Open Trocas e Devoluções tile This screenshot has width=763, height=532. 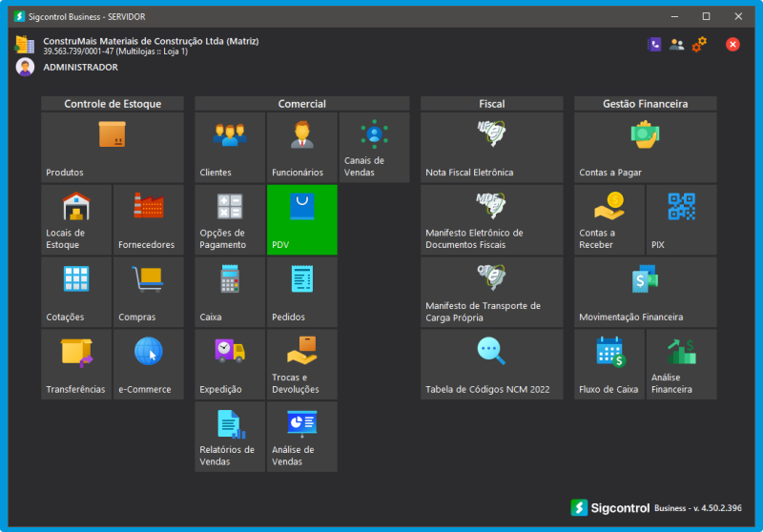click(x=301, y=364)
